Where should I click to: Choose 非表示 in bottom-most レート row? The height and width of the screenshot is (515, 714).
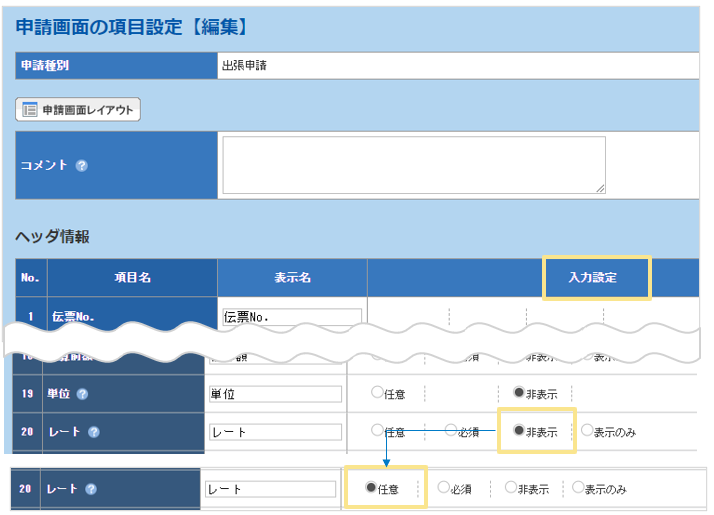511,489
